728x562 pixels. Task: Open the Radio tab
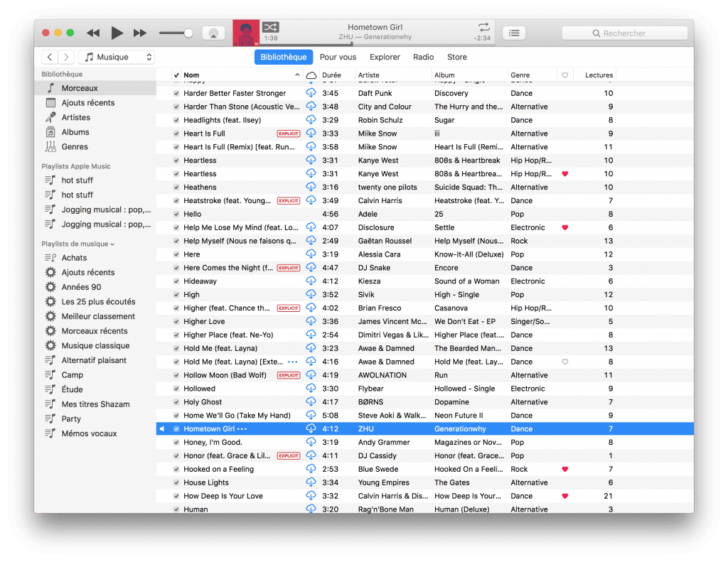(424, 57)
